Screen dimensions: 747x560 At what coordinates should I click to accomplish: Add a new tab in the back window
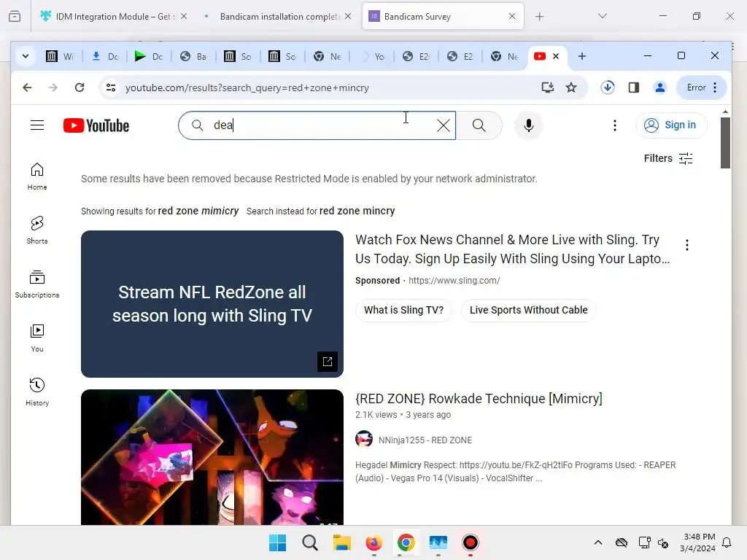point(539,17)
